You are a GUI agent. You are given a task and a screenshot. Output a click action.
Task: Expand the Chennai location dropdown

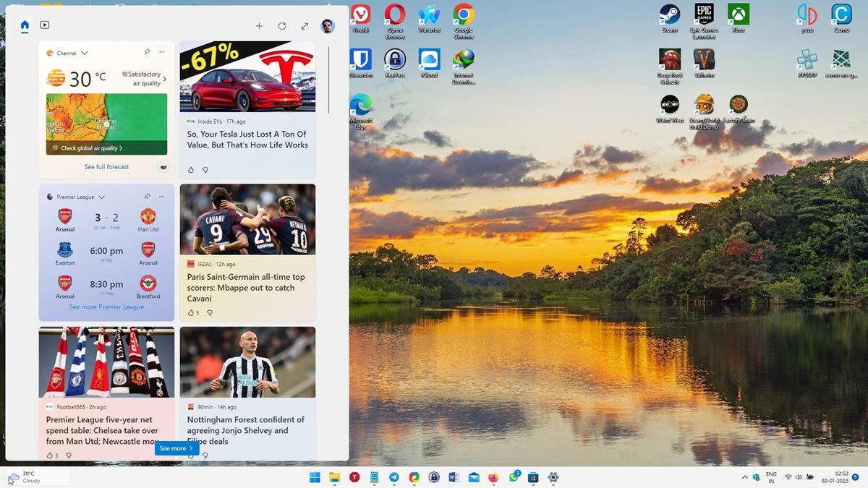click(85, 53)
